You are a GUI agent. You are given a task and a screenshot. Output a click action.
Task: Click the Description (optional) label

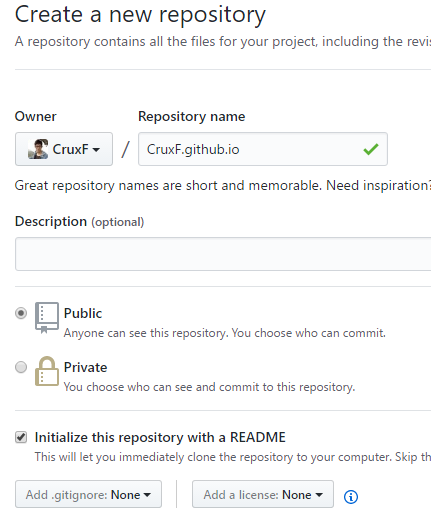point(79,221)
